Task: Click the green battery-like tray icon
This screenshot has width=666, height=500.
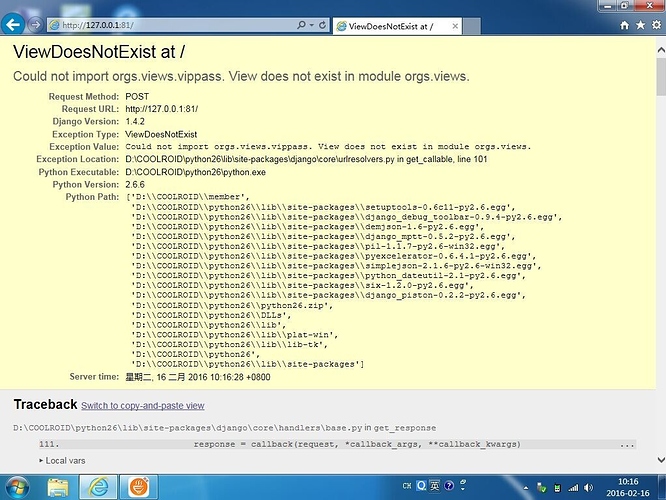Action: 557,488
